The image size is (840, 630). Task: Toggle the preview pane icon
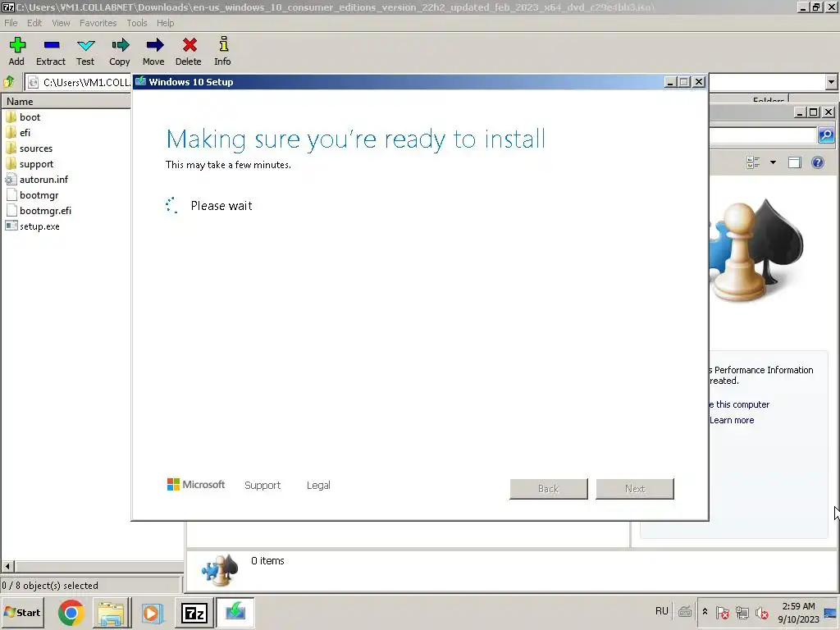click(794, 162)
